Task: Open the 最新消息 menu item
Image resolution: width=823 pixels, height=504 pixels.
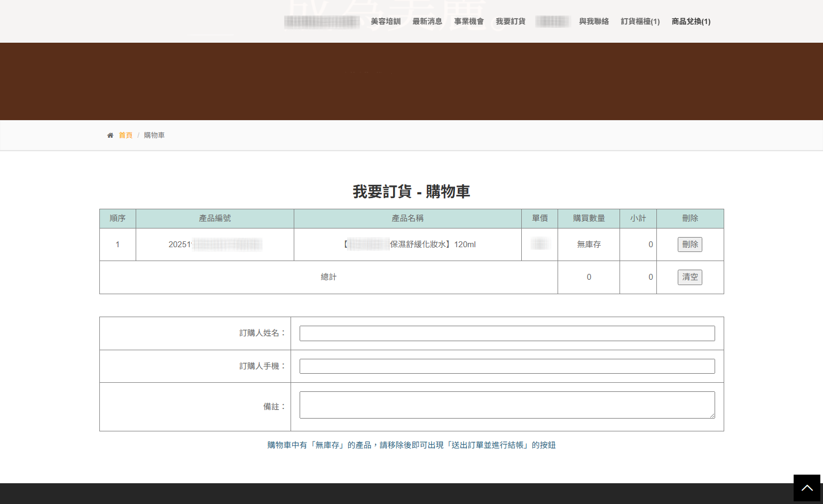Action: point(427,21)
